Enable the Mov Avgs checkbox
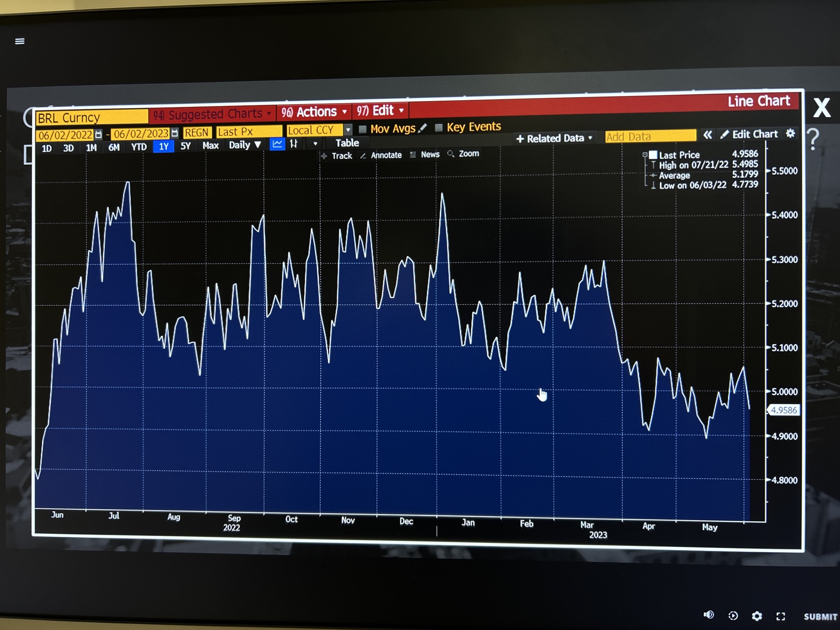This screenshot has height=630, width=840. click(362, 129)
